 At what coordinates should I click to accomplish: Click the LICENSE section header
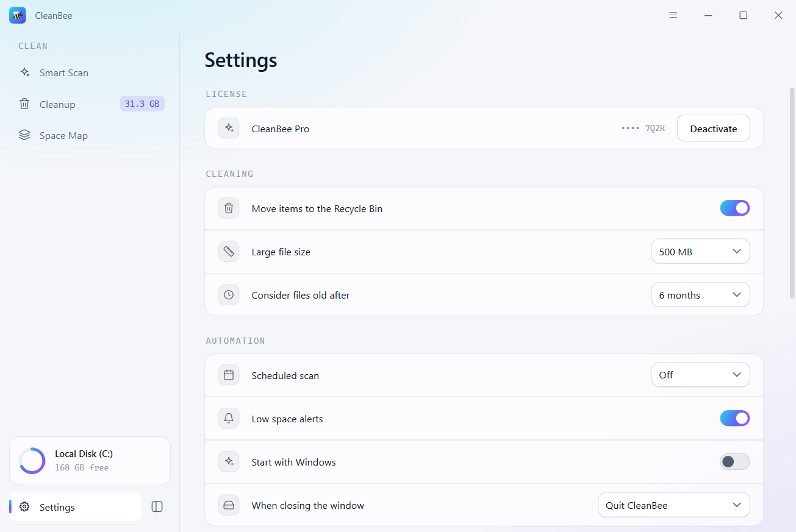point(226,94)
